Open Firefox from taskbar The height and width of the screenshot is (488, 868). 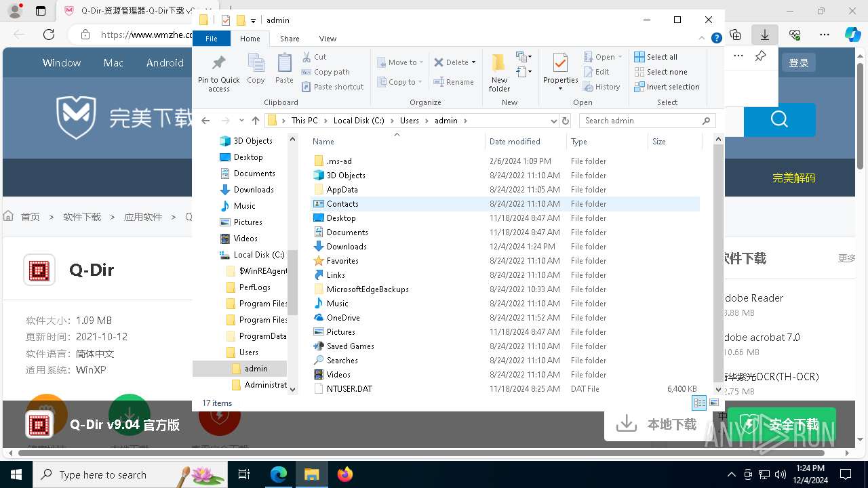tap(345, 474)
